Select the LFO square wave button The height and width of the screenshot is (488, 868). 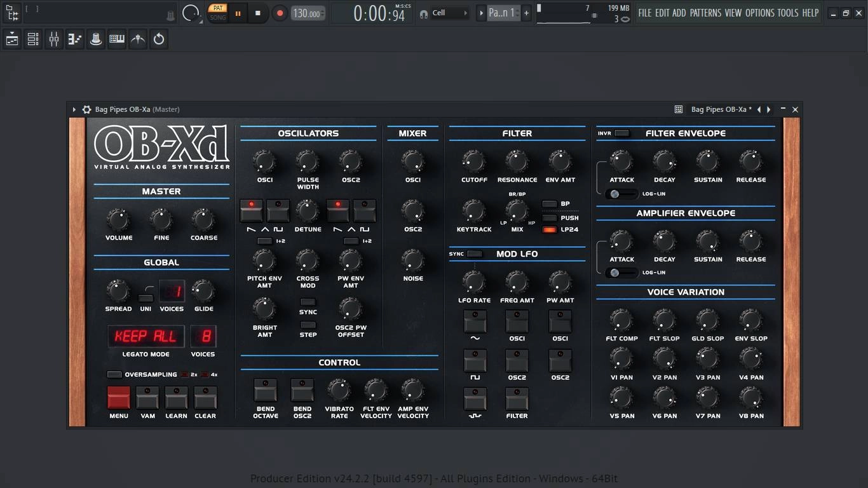[x=475, y=360]
